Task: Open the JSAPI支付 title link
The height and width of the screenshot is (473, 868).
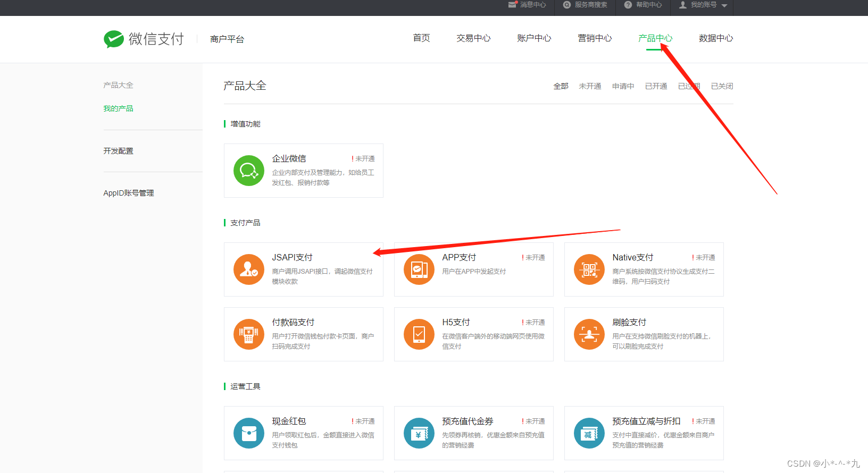Action: (292, 257)
